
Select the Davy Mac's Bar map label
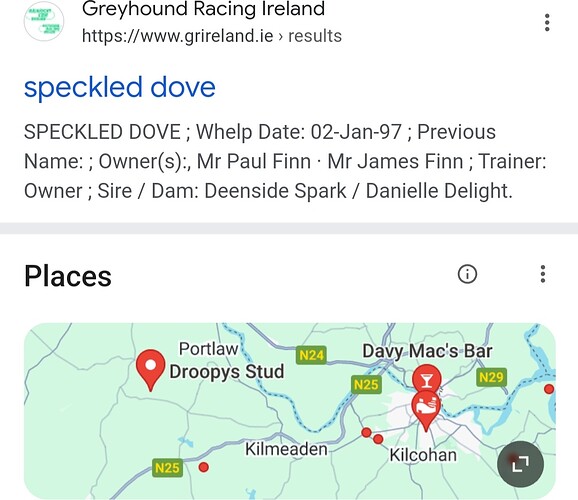click(427, 351)
